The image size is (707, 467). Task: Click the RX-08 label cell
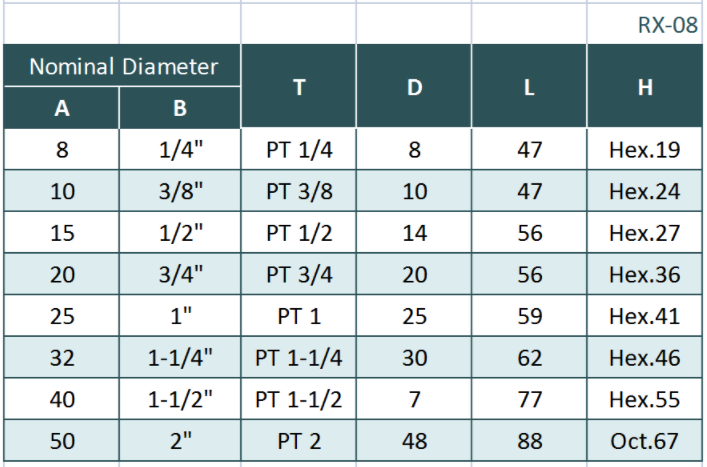pos(667,25)
